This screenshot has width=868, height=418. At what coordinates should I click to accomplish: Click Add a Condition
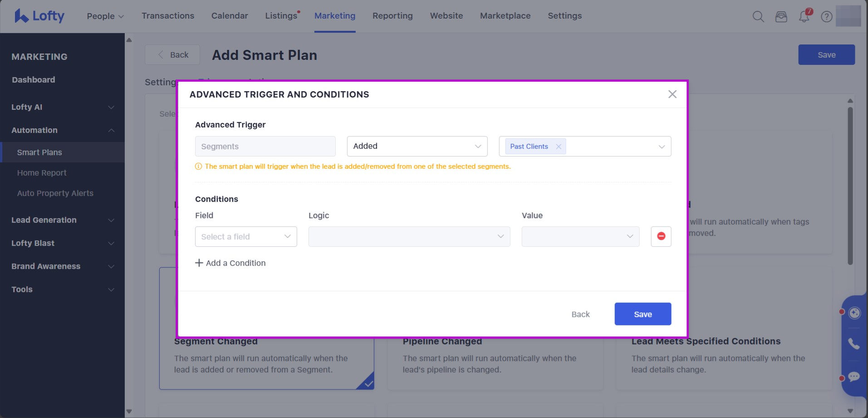coord(230,263)
